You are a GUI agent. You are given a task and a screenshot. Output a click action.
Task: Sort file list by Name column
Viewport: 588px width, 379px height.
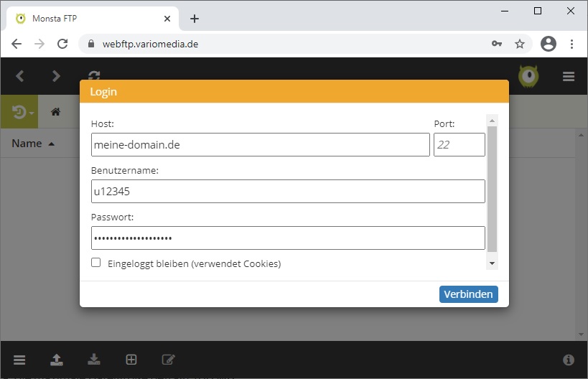point(27,144)
